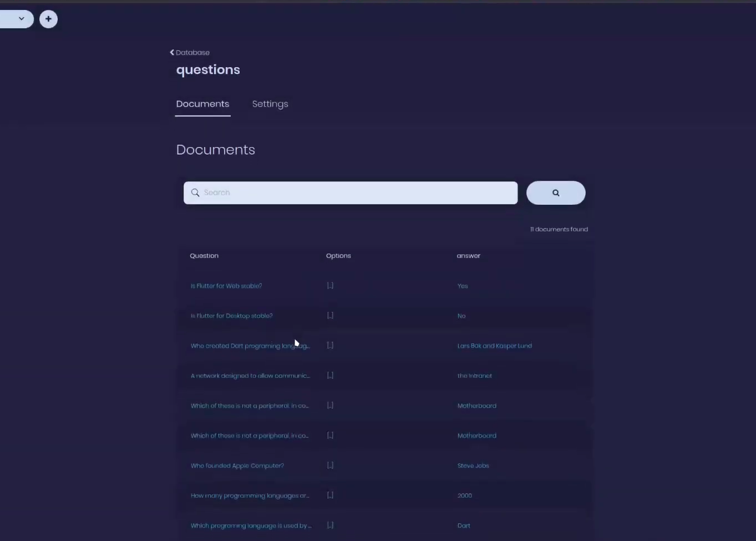Open the Database breadcrumb link
Screen dimensions: 756x541
coord(192,52)
